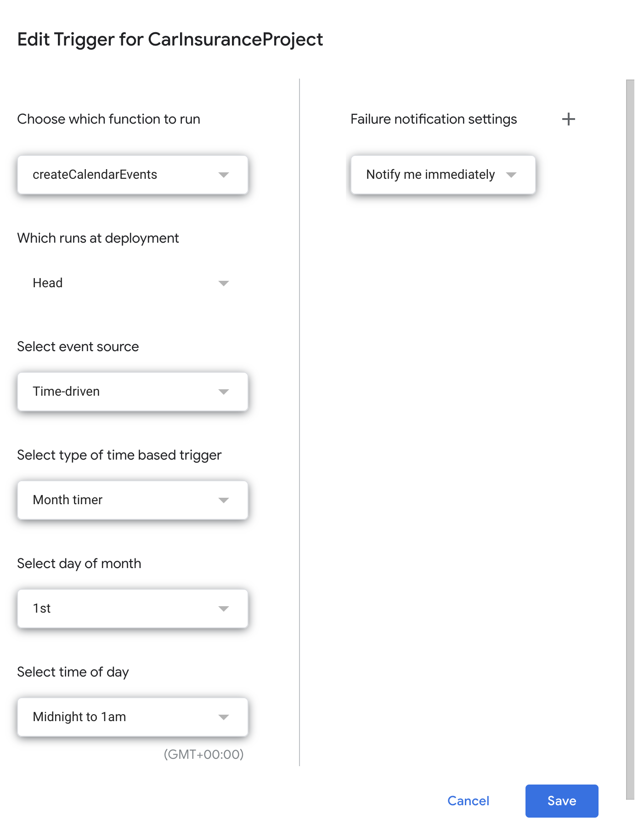Click the createCalendarEvents dropdown arrow
644x819 pixels.
tap(224, 175)
